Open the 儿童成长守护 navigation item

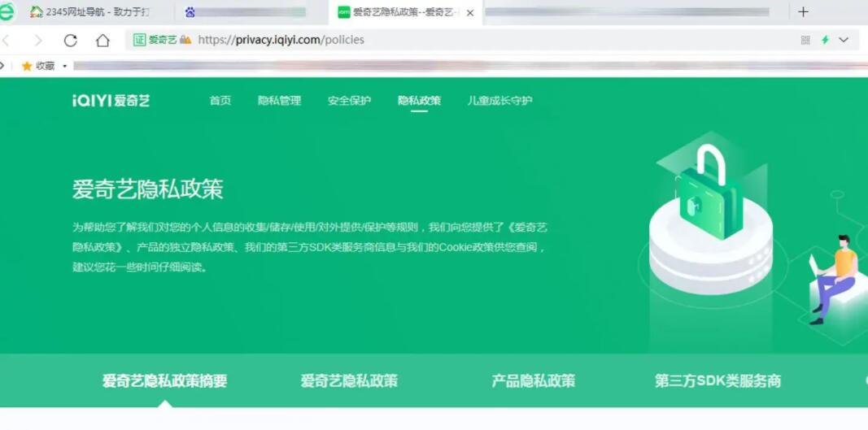[499, 101]
